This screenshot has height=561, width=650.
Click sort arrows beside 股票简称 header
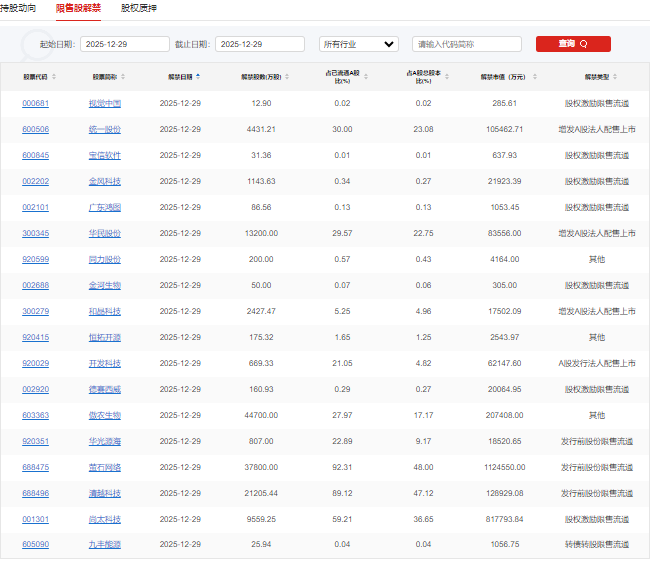(124, 76)
